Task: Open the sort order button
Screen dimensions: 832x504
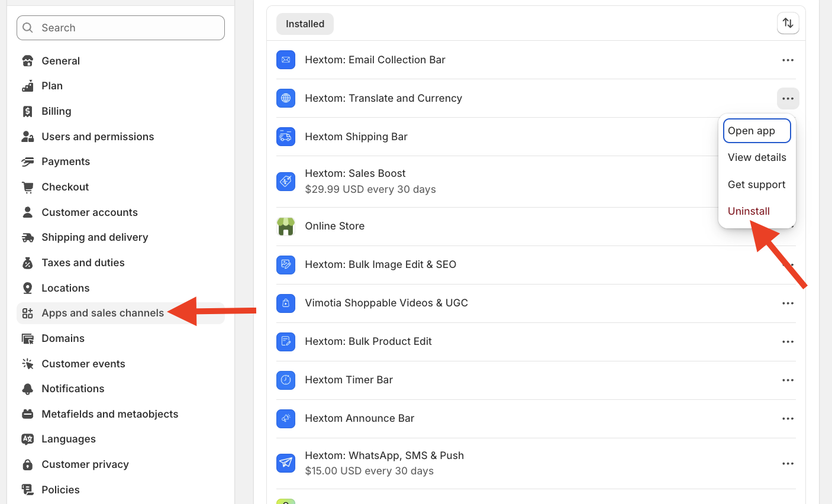Action: 788,23
